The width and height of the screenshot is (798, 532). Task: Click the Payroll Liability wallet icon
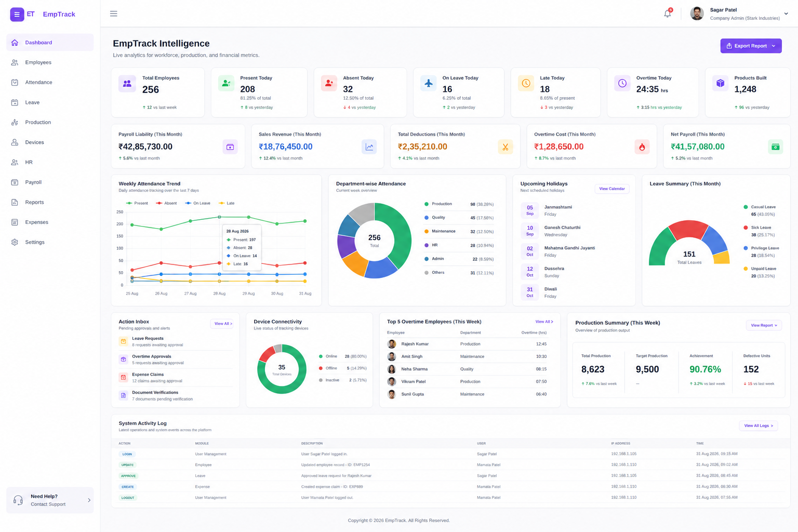point(230,147)
